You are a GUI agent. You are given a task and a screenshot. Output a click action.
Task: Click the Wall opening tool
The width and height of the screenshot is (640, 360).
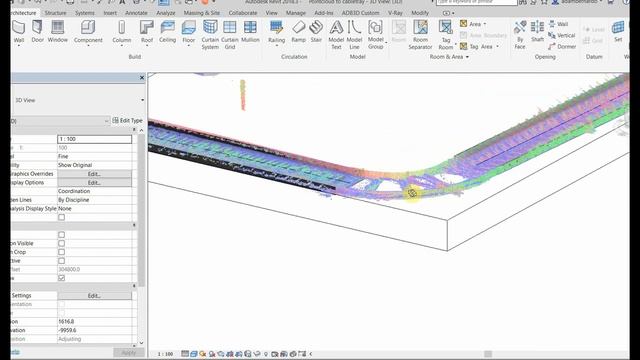coord(558,24)
